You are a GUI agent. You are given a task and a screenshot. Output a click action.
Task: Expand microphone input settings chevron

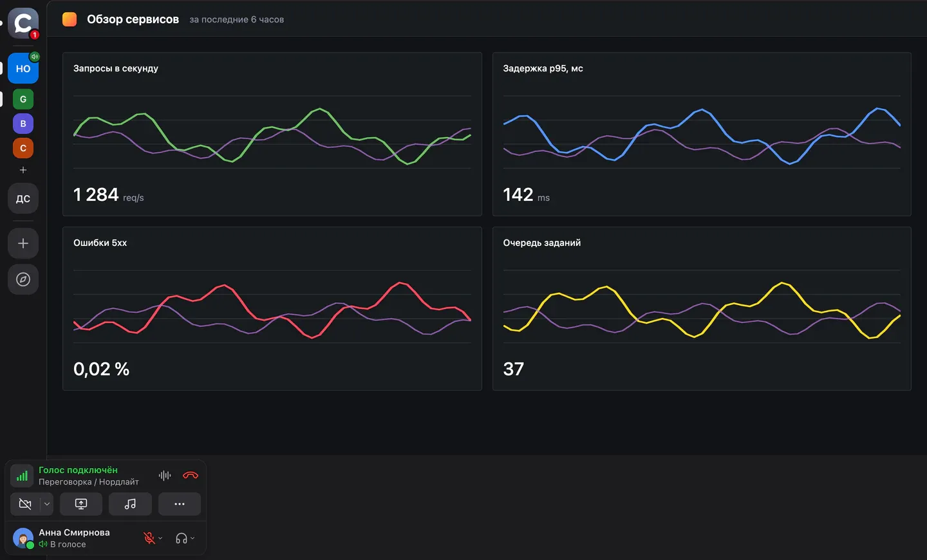160,538
